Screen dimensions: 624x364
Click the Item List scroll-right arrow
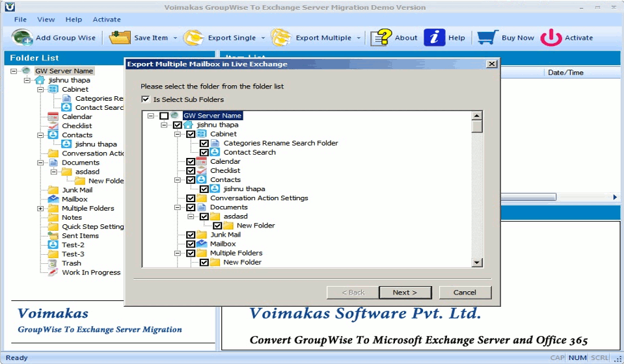[615, 197]
